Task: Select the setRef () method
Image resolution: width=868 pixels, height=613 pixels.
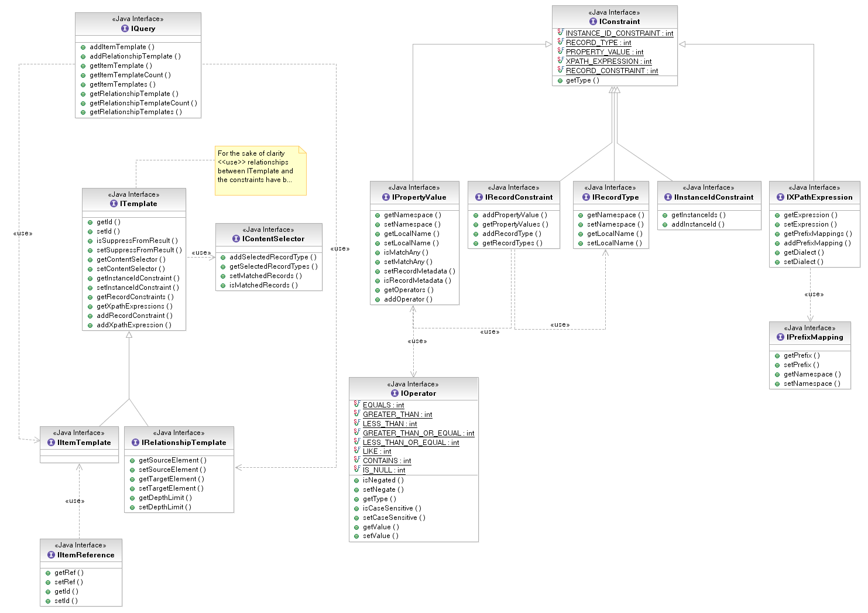Action: 68,582
